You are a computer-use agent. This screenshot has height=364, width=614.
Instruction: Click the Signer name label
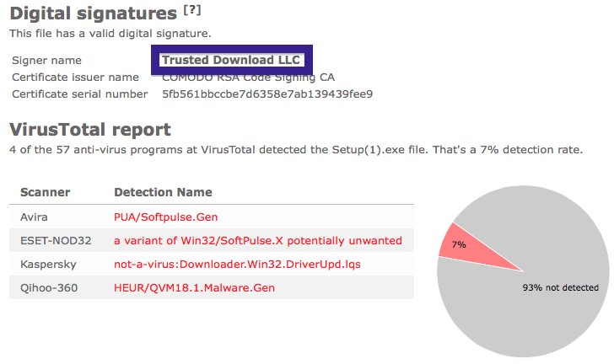coord(46,61)
